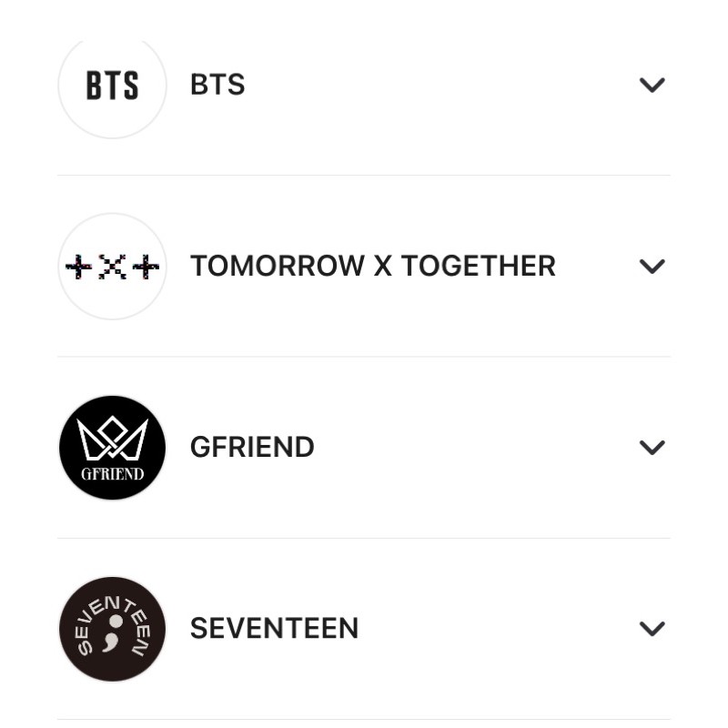This screenshot has height=728, width=728.
Task: Choose the GFRIEND name label
Action: coord(252,447)
